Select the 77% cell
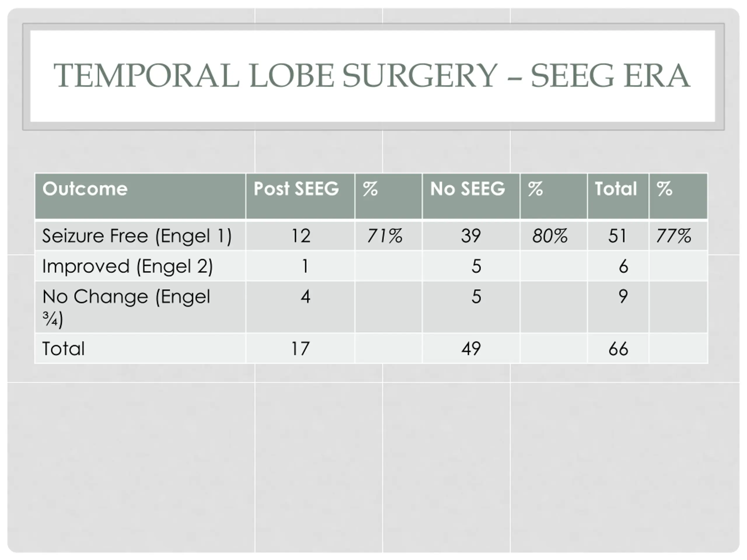The height and width of the screenshot is (560, 747). [678, 235]
